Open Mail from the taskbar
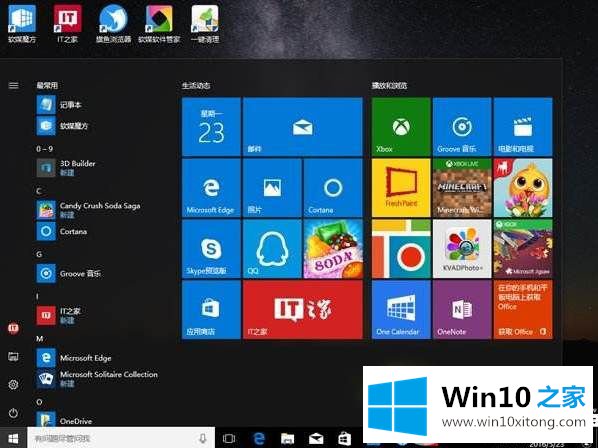This screenshot has width=598, height=448. coord(316,438)
